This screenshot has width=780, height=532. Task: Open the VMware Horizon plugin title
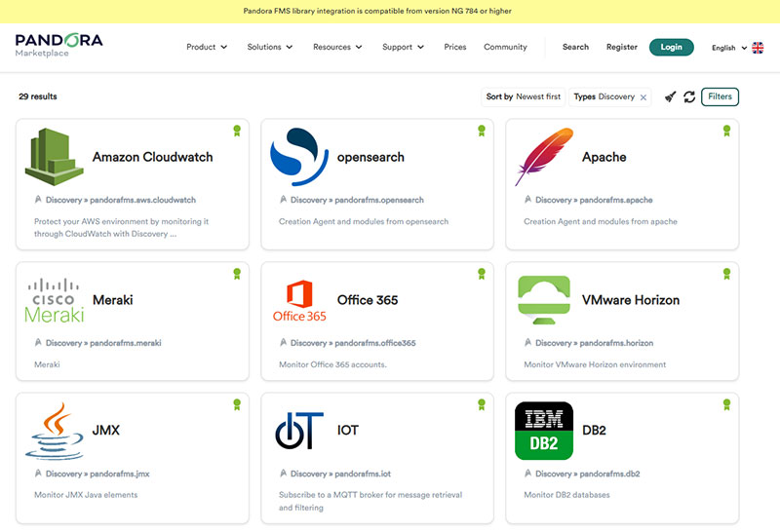pyautogui.click(x=631, y=300)
